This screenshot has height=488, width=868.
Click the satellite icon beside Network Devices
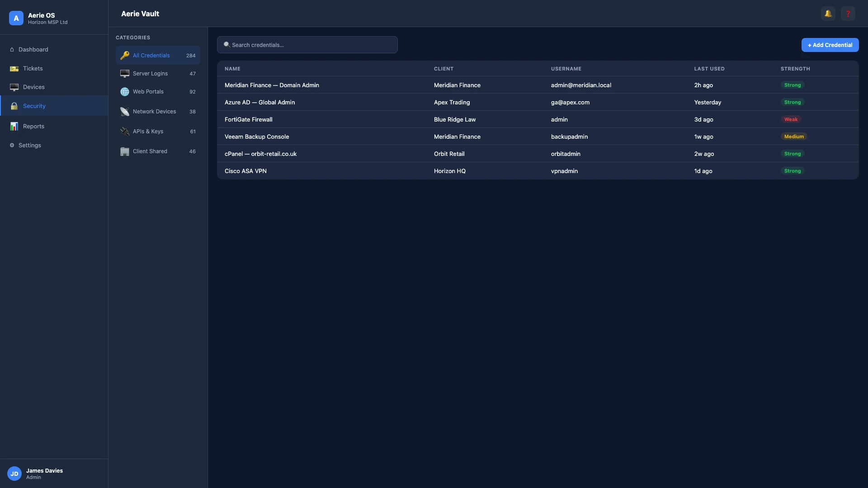[x=125, y=112]
